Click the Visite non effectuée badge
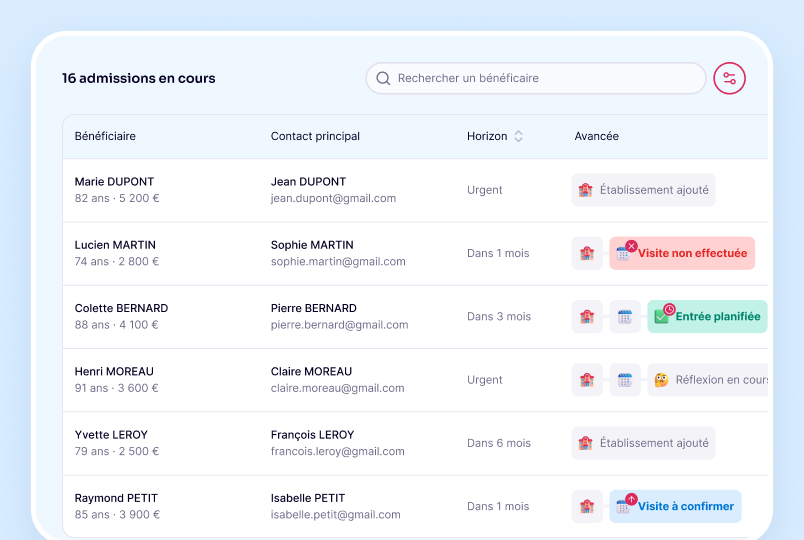804x540 pixels. pos(682,253)
